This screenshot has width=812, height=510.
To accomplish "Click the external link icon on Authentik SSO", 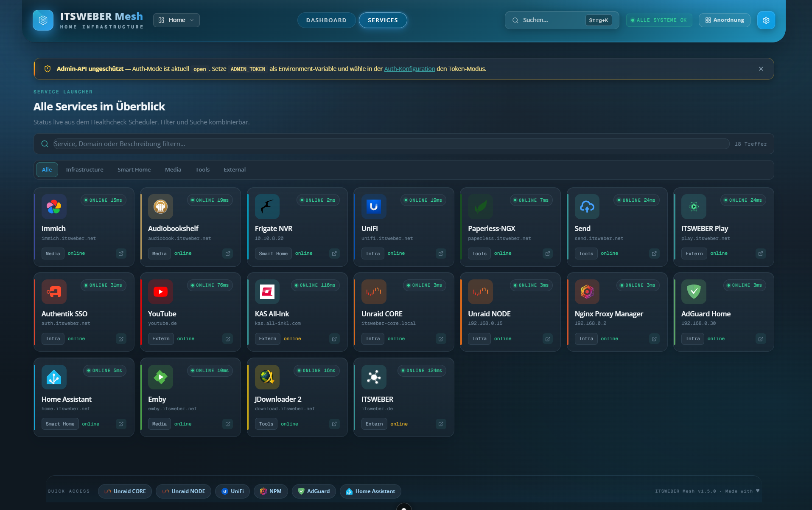I will [120, 338].
